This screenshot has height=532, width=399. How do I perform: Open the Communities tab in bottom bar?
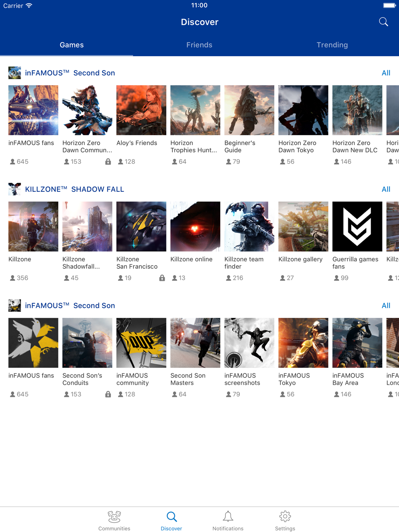[x=114, y=521]
